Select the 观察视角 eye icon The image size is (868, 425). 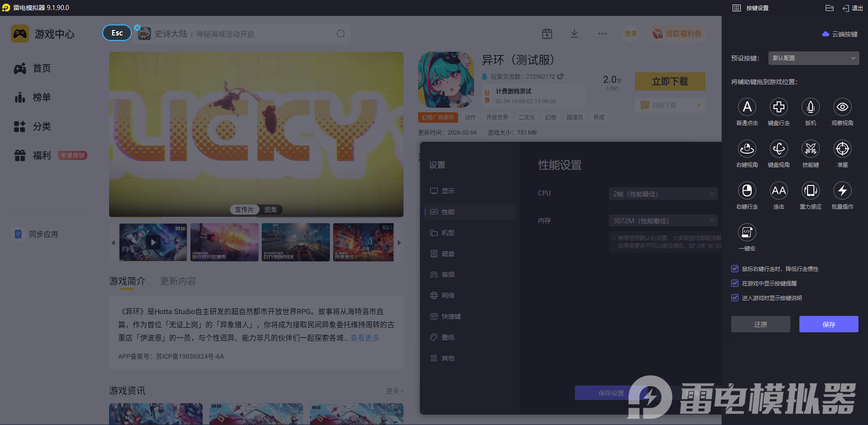(x=843, y=107)
